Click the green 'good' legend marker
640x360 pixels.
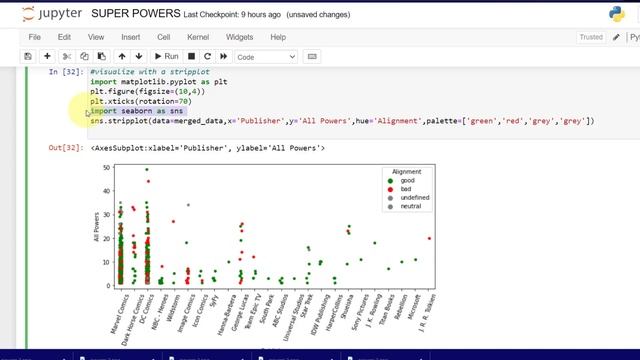click(390, 180)
